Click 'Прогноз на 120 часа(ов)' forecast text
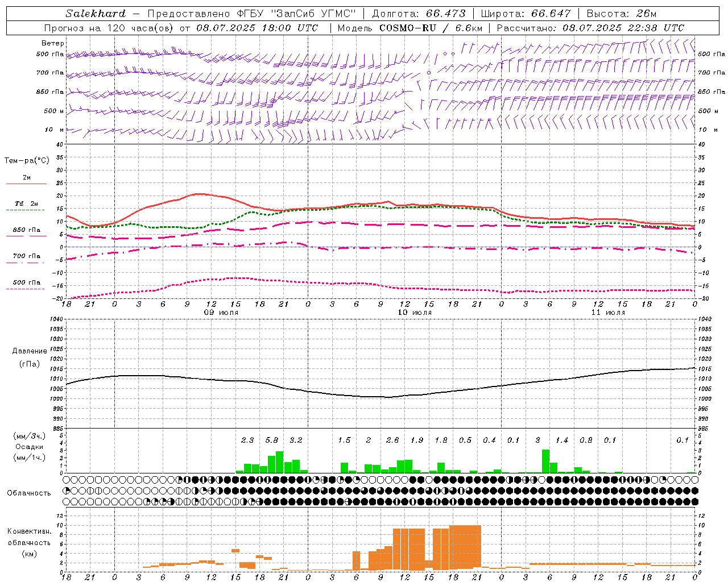Image resolution: width=728 pixels, height=582 pixels. (110, 28)
